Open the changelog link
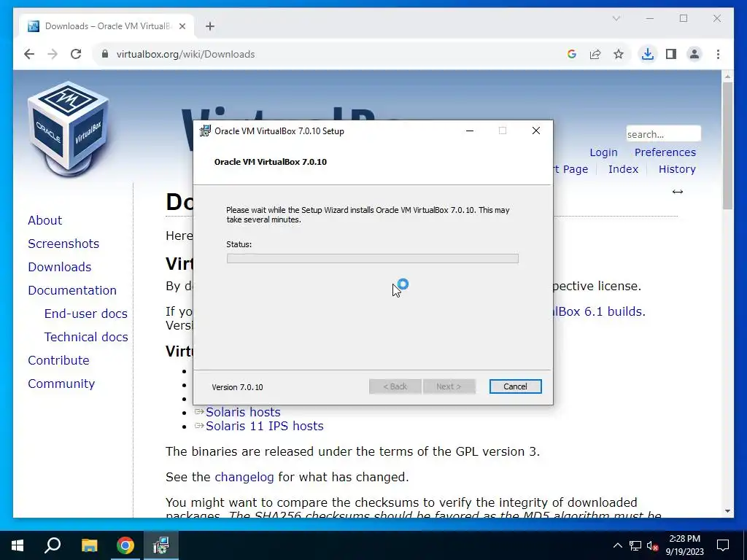This screenshot has height=560, width=747. pyautogui.click(x=244, y=477)
